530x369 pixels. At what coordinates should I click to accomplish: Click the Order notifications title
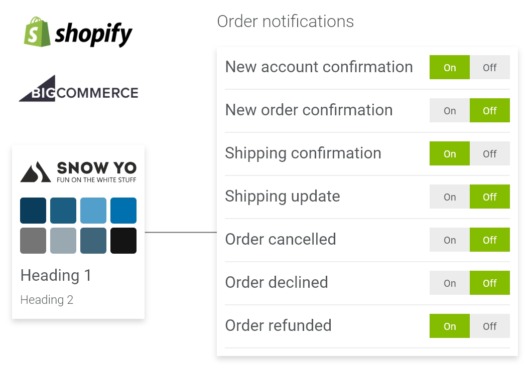[x=285, y=21]
